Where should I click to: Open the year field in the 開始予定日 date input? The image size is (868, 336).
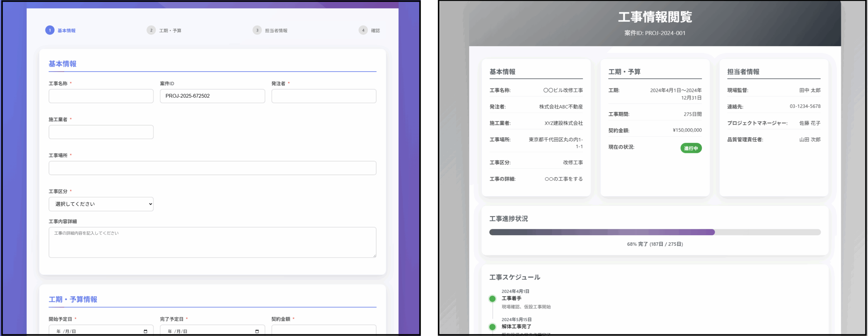coord(58,331)
